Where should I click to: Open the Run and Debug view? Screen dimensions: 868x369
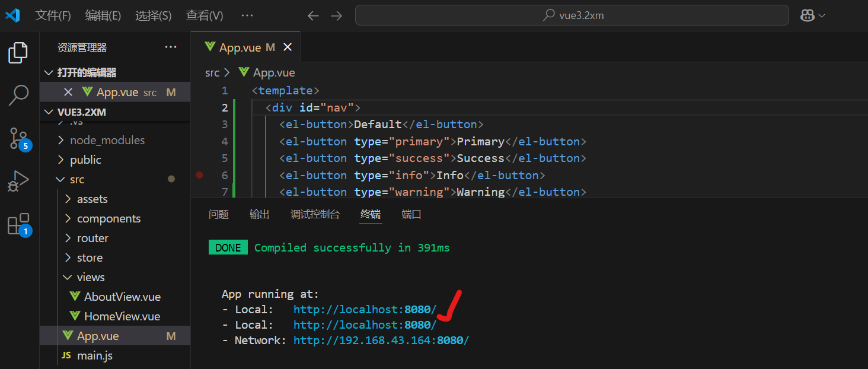[x=18, y=182]
